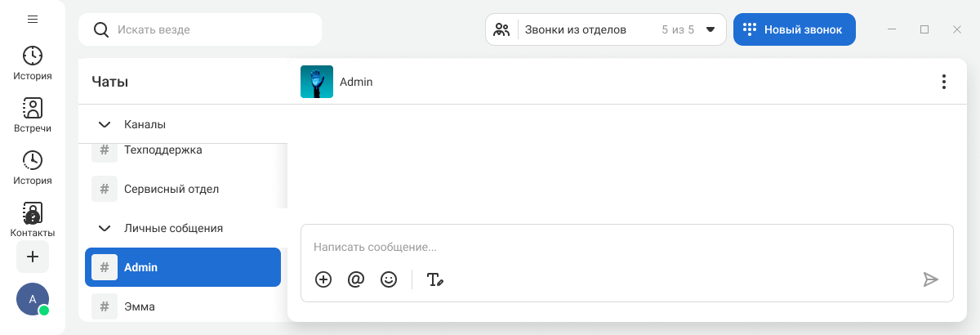980x335 pixels.
Task: Open Контакты in the sidebar
Action: (33, 220)
